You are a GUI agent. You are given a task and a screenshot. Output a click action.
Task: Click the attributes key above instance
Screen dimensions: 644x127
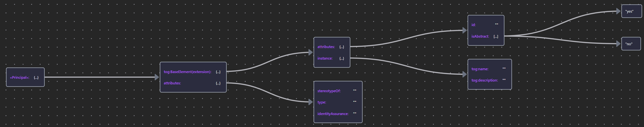(x=326, y=47)
